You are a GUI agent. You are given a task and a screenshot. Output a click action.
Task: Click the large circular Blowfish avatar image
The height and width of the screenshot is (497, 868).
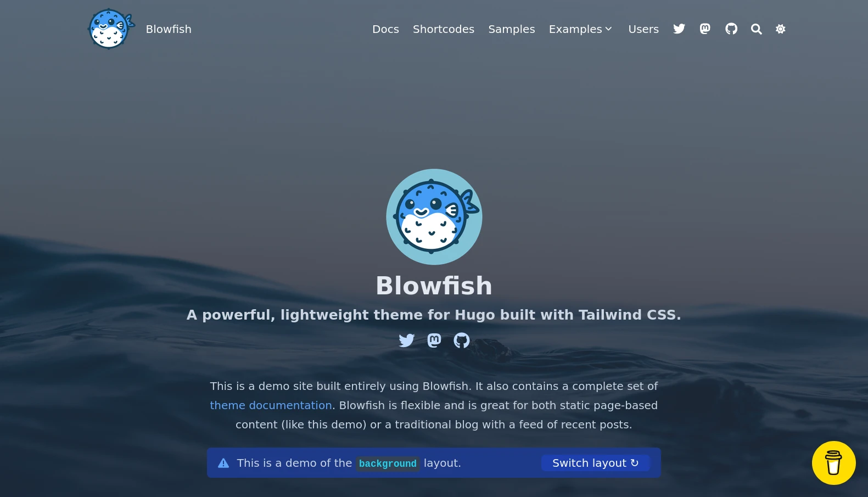[x=434, y=217]
